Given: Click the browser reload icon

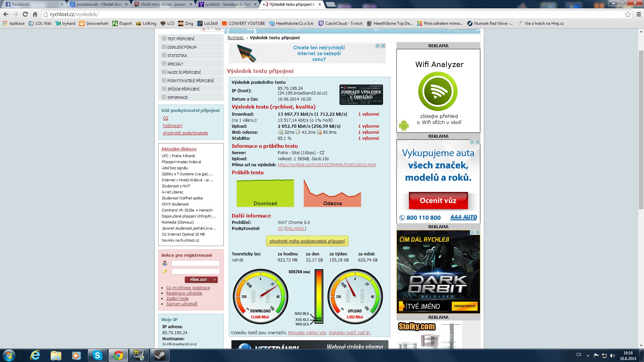Looking at the screenshot, I should pyautogui.click(x=25, y=14).
